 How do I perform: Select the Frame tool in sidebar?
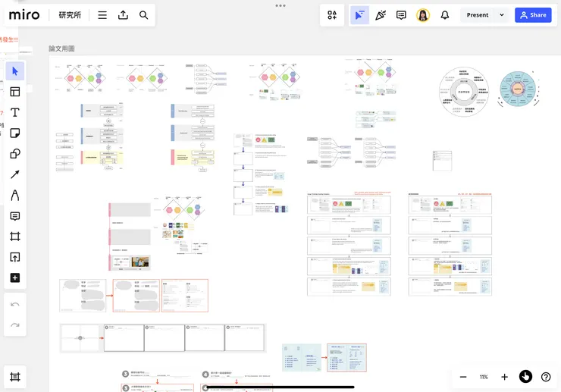tap(15, 237)
